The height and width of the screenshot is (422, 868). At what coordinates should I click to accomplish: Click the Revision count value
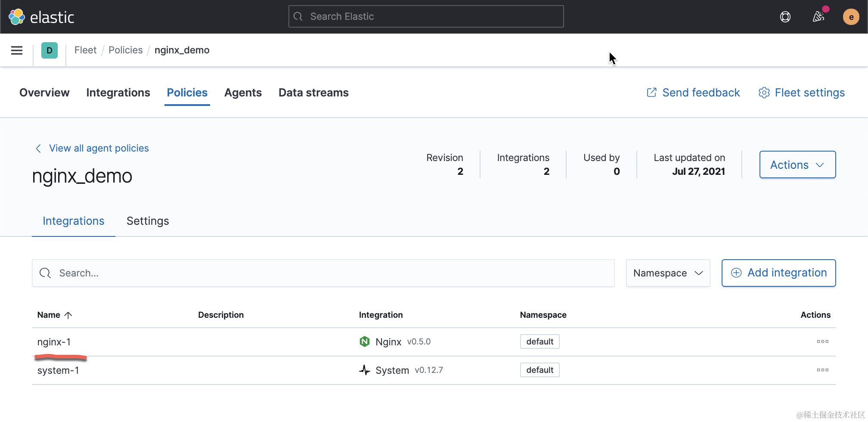pyautogui.click(x=460, y=171)
